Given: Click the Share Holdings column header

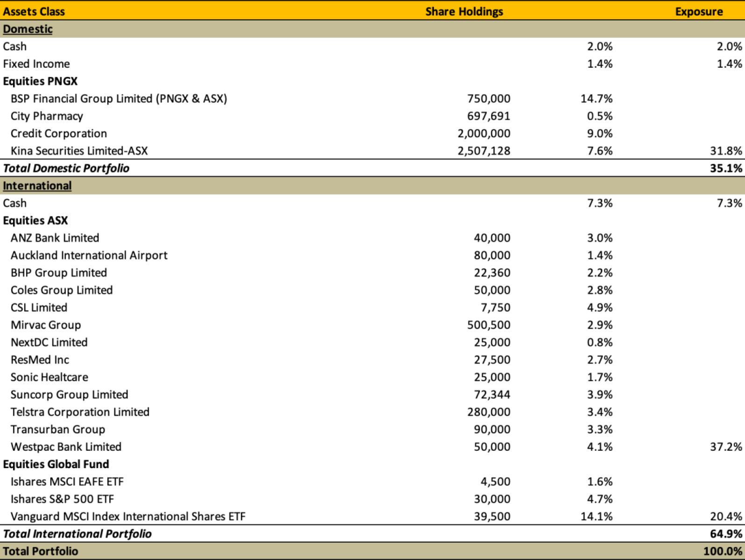Looking at the screenshot, I should pyautogui.click(x=464, y=11).
